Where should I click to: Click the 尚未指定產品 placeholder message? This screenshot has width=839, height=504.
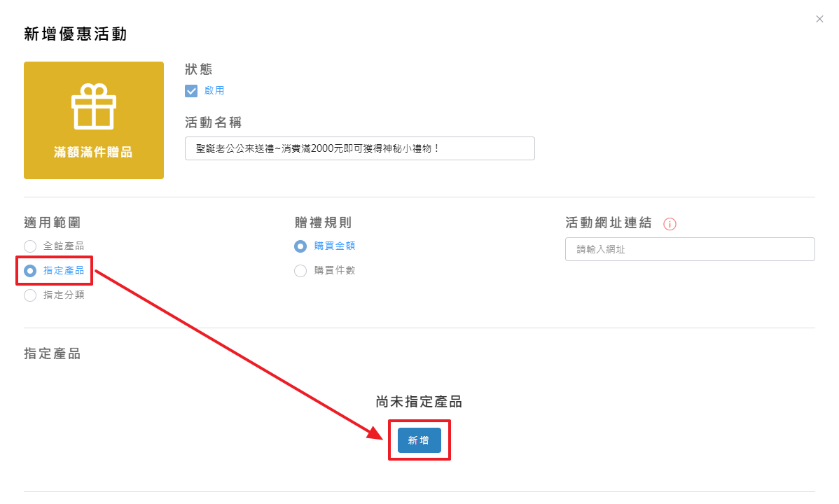[419, 402]
